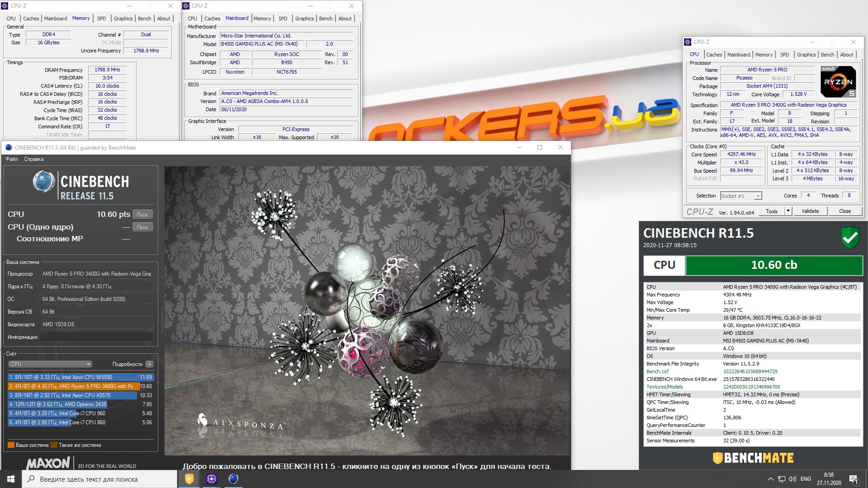This screenshot has width=868, height=488.
Task: Open SPD tab in right CPU-Z
Action: tap(785, 55)
